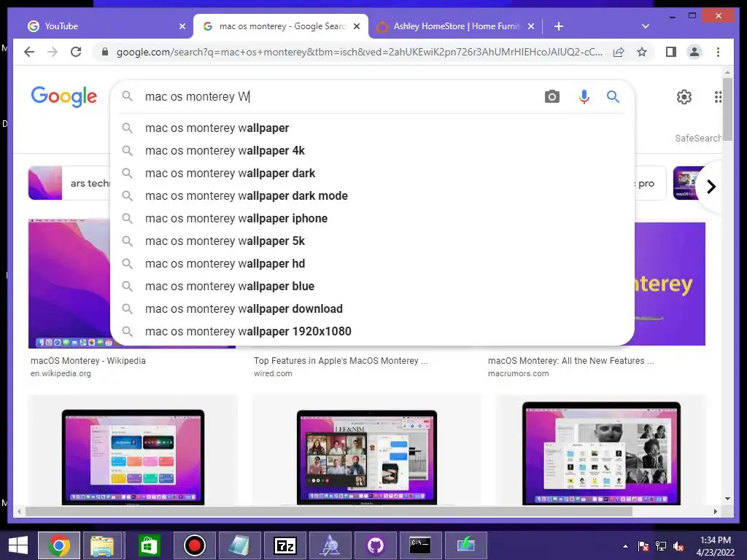
Task: Choose suggestion wallpaper blue
Action: (x=372, y=286)
